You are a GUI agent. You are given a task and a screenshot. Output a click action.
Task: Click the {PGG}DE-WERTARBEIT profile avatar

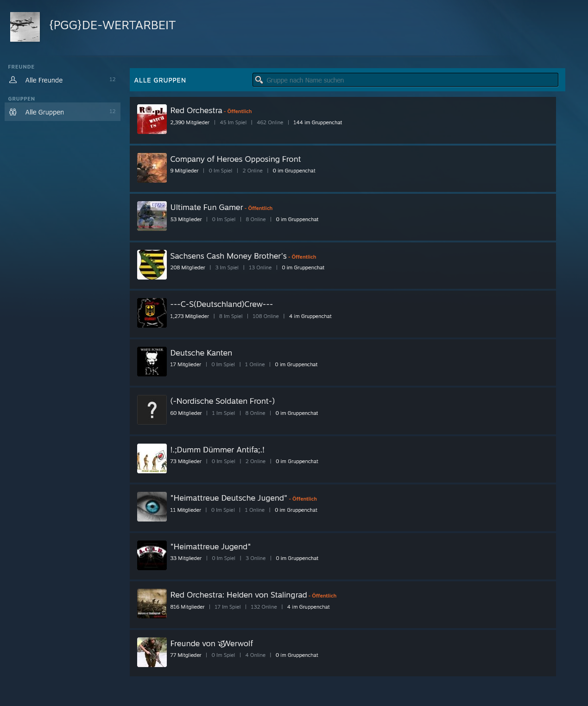[25, 27]
